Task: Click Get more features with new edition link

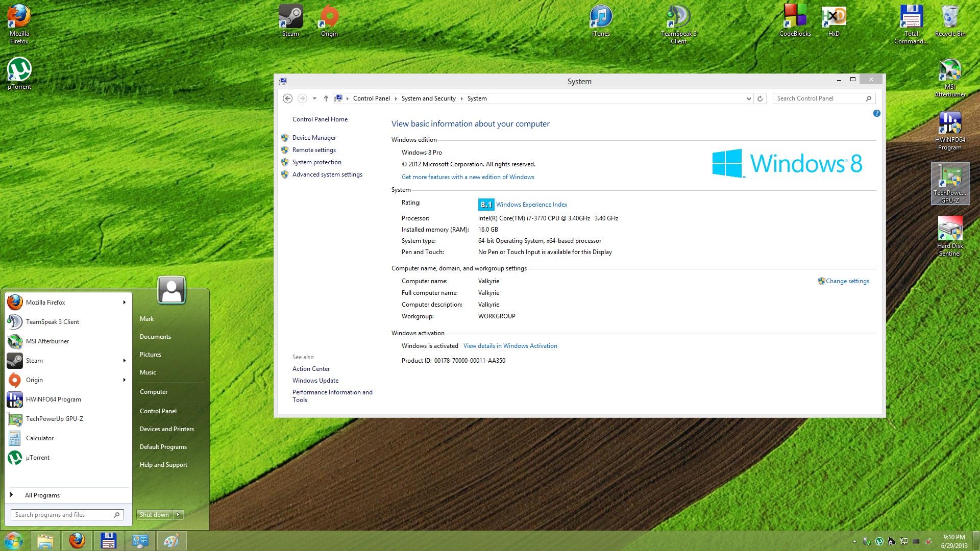Action: tap(468, 177)
